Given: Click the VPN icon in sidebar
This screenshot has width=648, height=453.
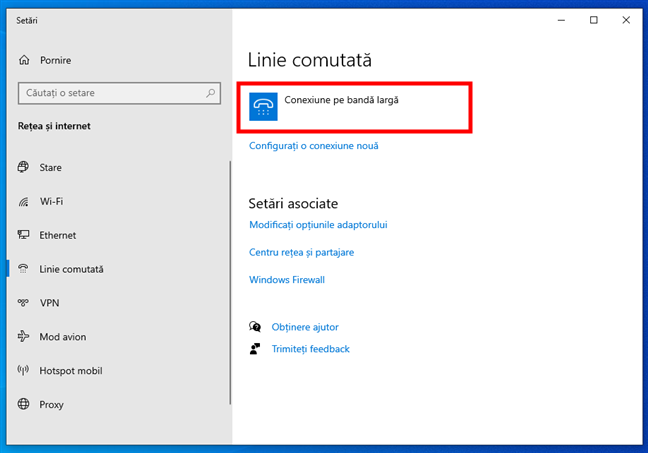Looking at the screenshot, I should click(x=23, y=303).
